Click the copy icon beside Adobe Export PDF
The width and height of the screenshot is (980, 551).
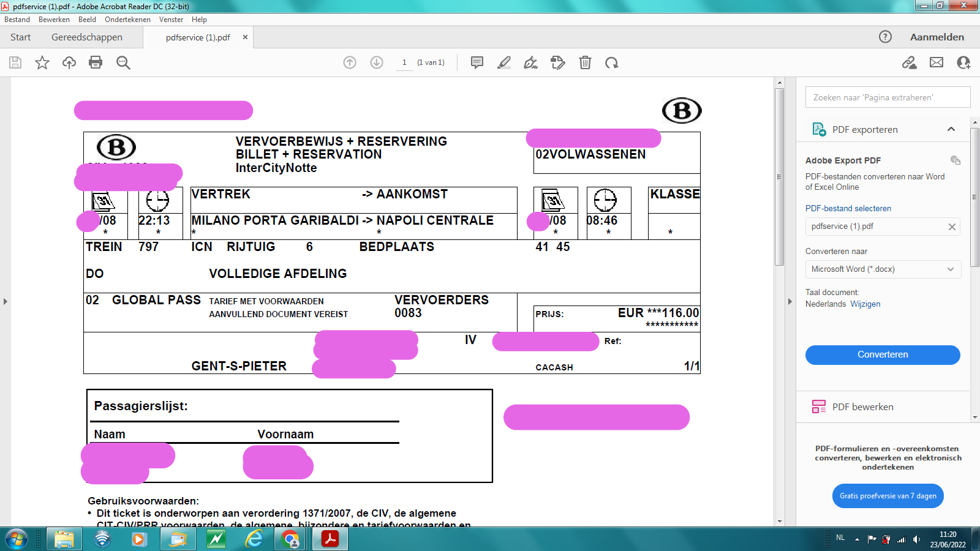tap(956, 160)
